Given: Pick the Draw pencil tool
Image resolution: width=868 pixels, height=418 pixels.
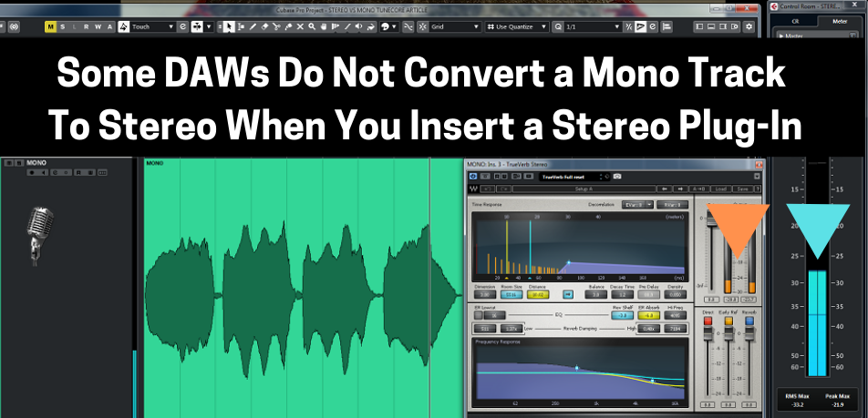Looking at the screenshot, I should (x=253, y=26).
